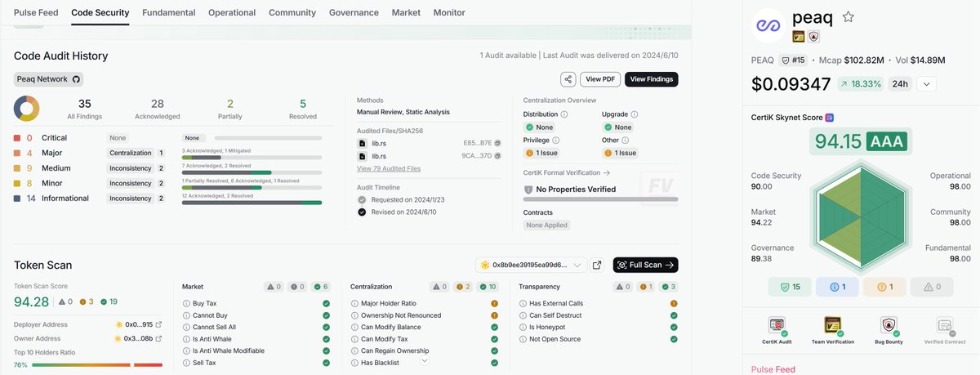Click the orange warning for Ownership Not Renounced
Screen dimensions: 980x375
(x=494, y=315)
